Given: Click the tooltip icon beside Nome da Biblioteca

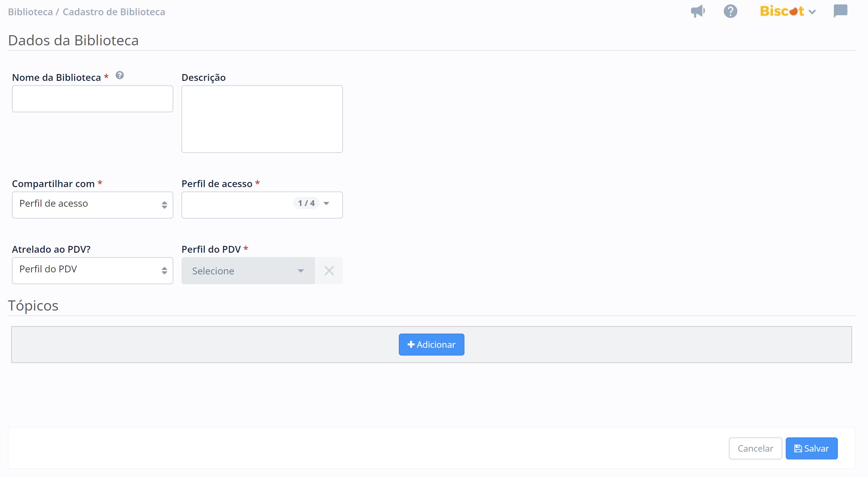Looking at the screenshot, I should [x=120, y=75].
